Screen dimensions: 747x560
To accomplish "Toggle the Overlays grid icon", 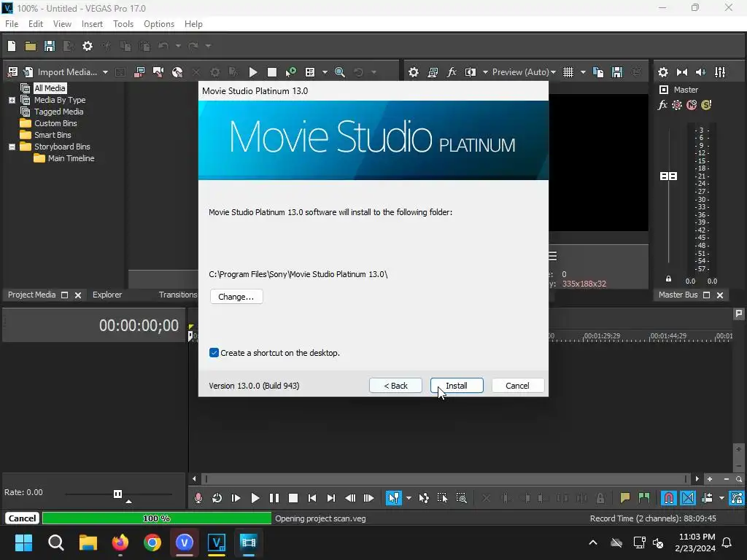I will tap(568, 72).
